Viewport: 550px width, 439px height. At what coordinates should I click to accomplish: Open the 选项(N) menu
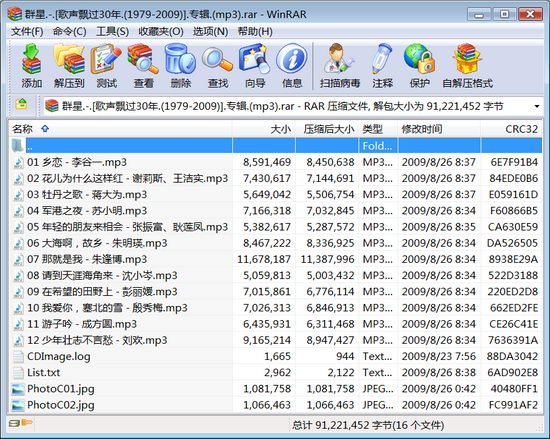tap(210, 32)
